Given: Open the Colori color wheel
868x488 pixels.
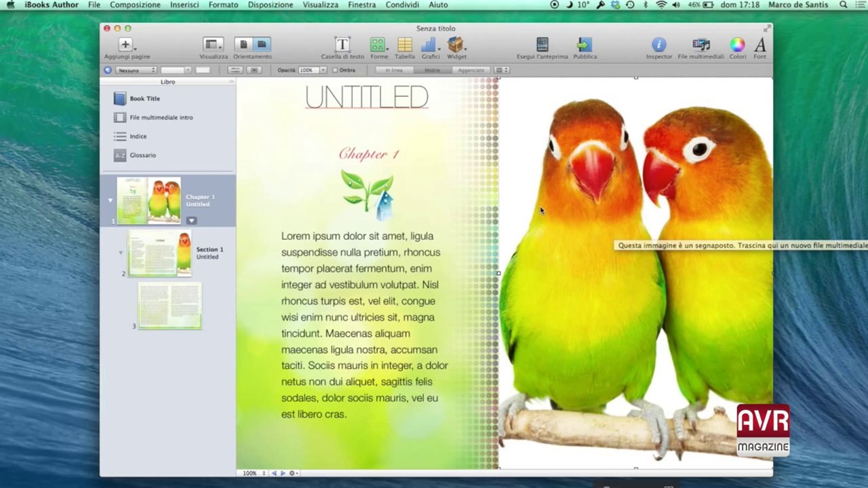Looking at the screenshot, I should point(737,45).
